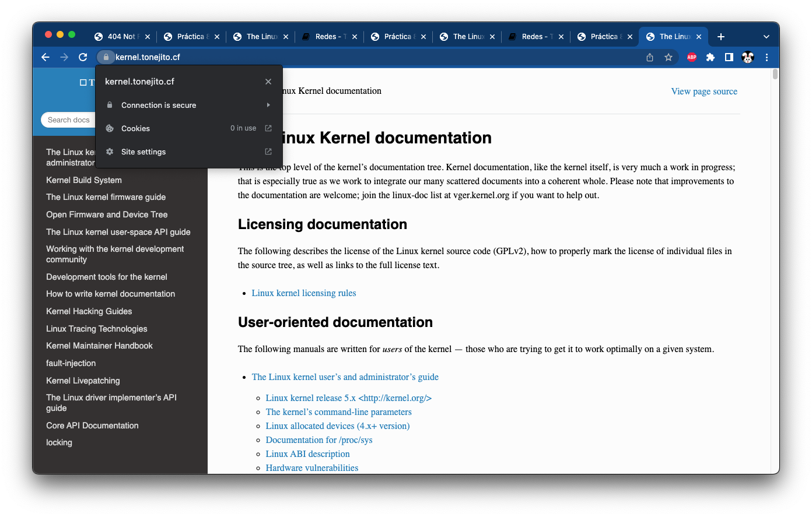Viewport: 812px width, 517px height.
Task: Click the lock site information icon
Action: coord(106,57)
